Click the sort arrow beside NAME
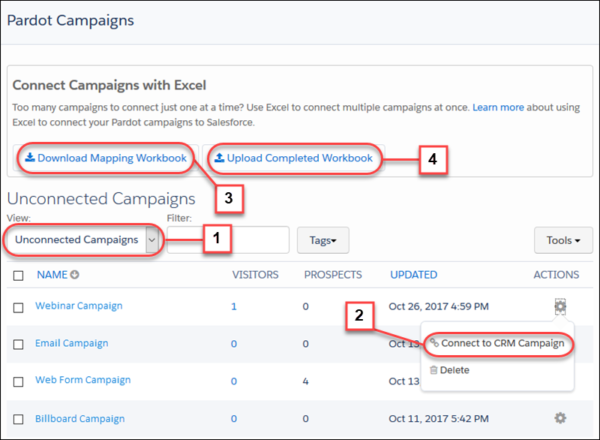600x440 pixels. [x=75, y=275]
